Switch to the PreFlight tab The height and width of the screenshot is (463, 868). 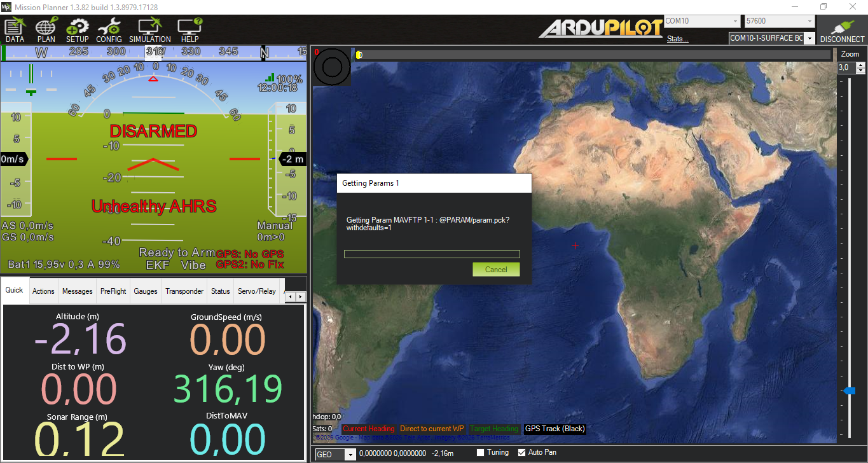pos(113,291)
